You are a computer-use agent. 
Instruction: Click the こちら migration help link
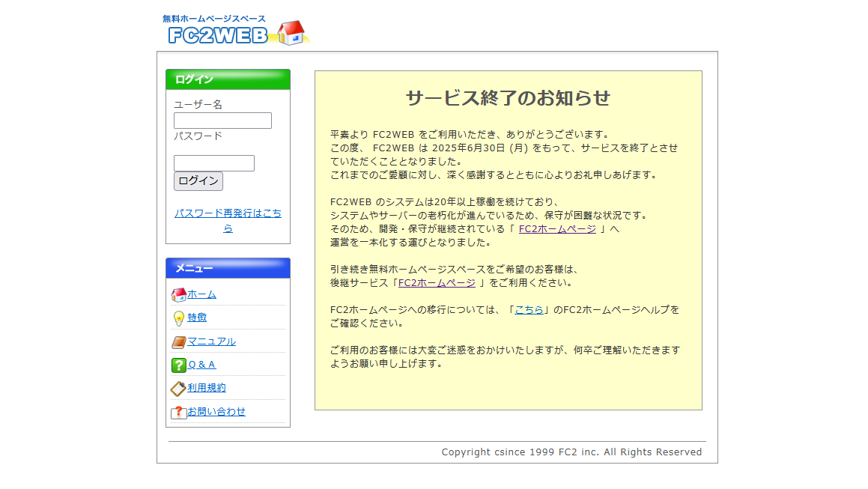(529, 310)
